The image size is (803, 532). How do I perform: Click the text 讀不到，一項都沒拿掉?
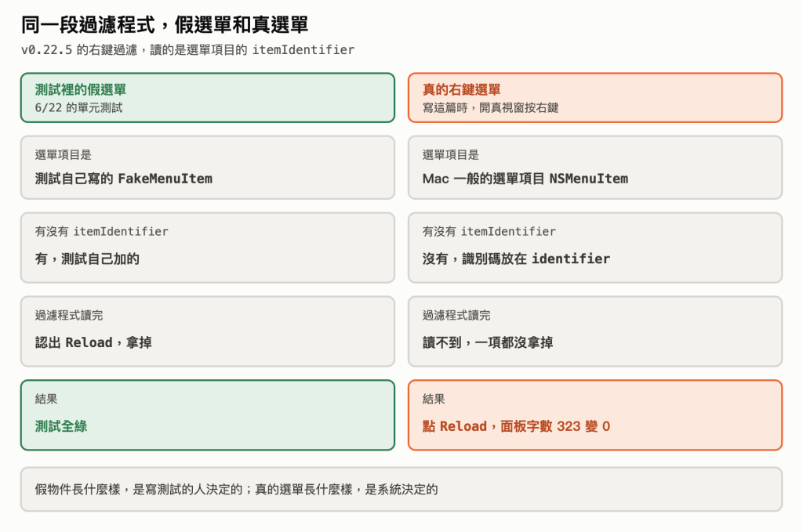[488, 342]
